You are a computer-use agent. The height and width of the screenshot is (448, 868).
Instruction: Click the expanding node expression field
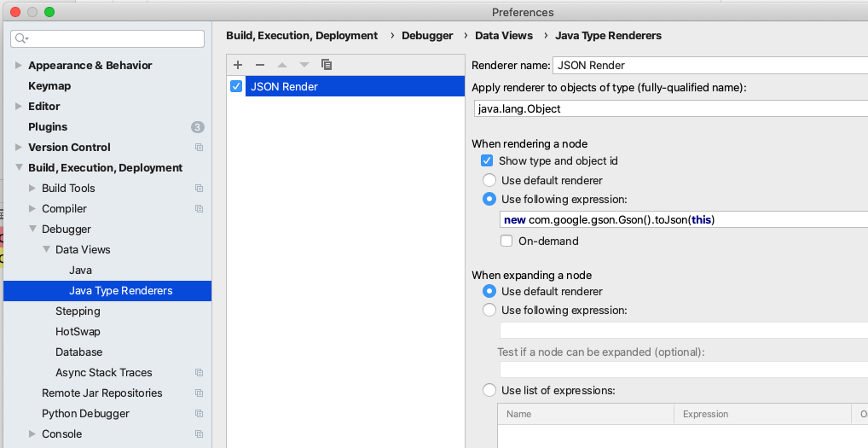[x=684, y=330]
